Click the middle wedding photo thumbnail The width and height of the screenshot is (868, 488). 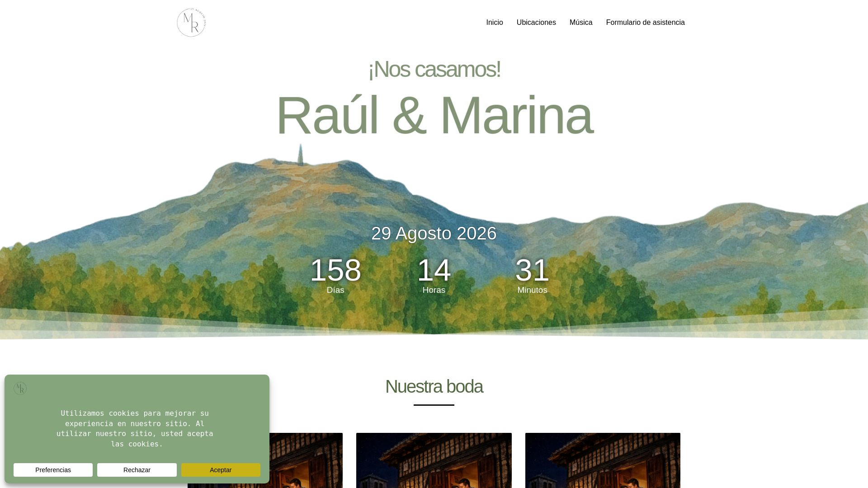pyautogui.click(x=434, y=460)
